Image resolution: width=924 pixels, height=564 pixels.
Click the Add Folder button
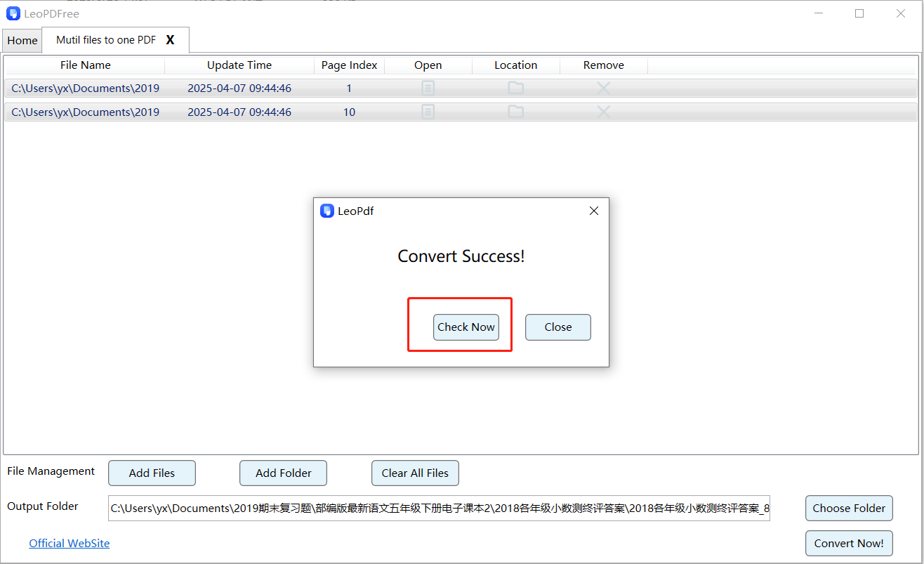[x=284, y=473]
